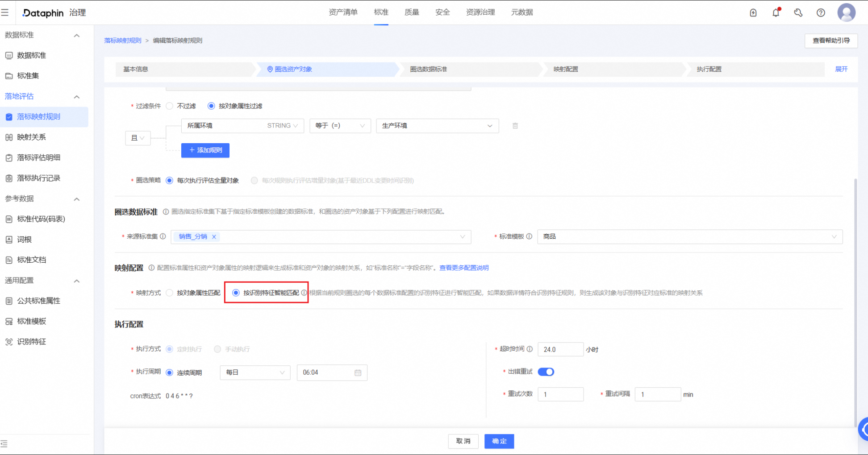Open the user avatar menu

(x=847, y=12)
